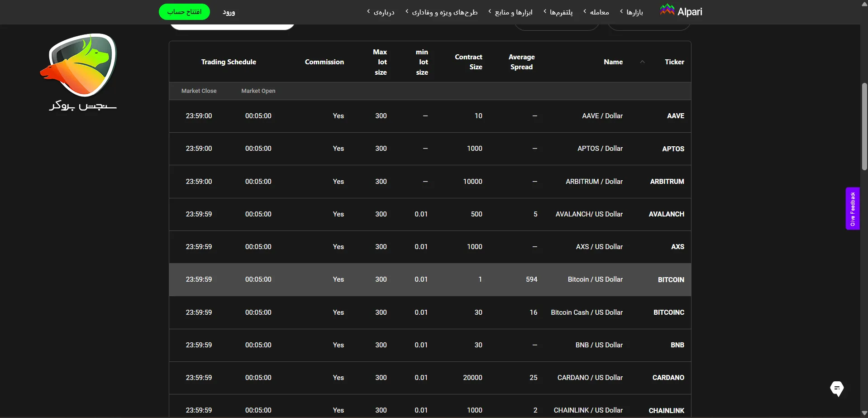Expand the درباره‌ی about menu
Screen dimensions: 868x418
[381, 12]
